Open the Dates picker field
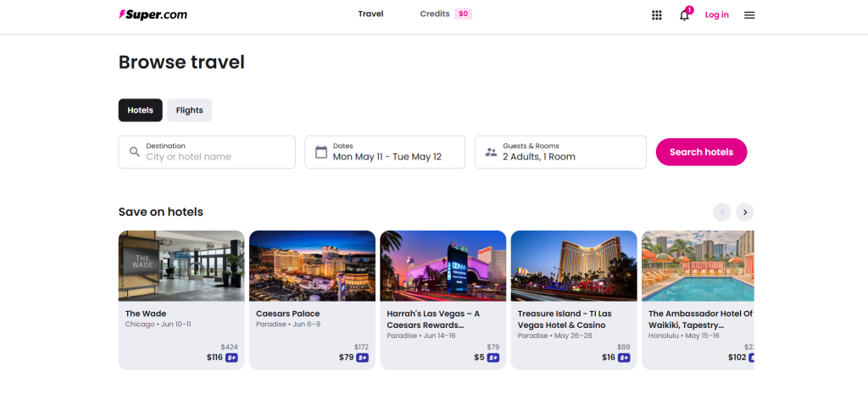This screenshot has width=868, height=411. 385,153
